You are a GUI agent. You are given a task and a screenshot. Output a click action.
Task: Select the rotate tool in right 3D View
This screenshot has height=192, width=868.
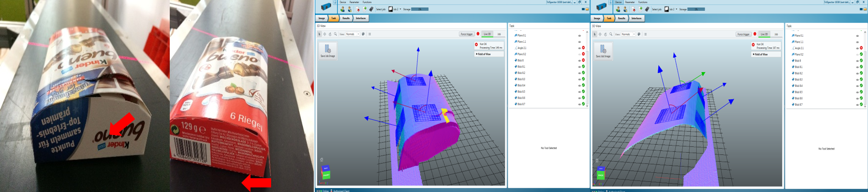pyautogui.click(x=605, y=34)
